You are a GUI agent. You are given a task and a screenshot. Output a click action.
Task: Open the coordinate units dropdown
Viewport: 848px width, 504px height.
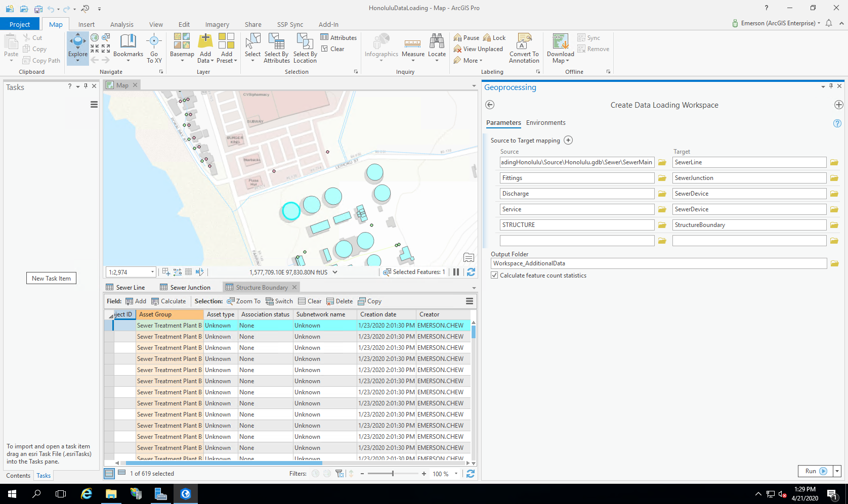[x=335, y=272]
